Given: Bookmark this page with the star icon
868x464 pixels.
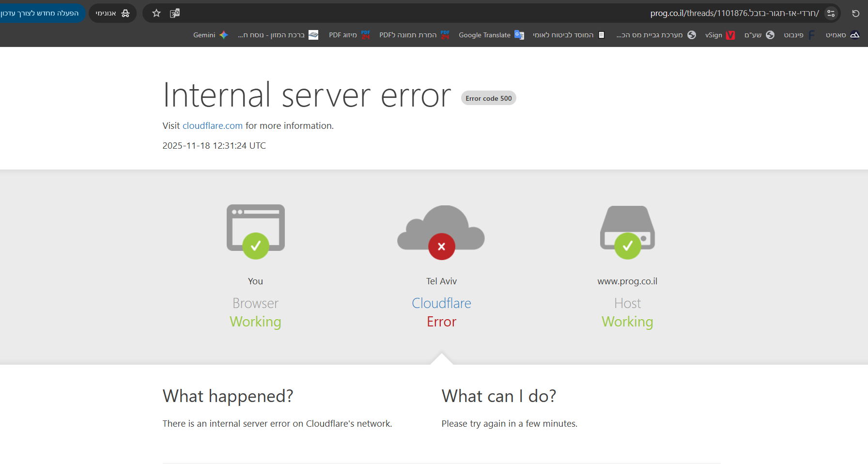Looking at the screenshot, I should [x=156, y=14].
